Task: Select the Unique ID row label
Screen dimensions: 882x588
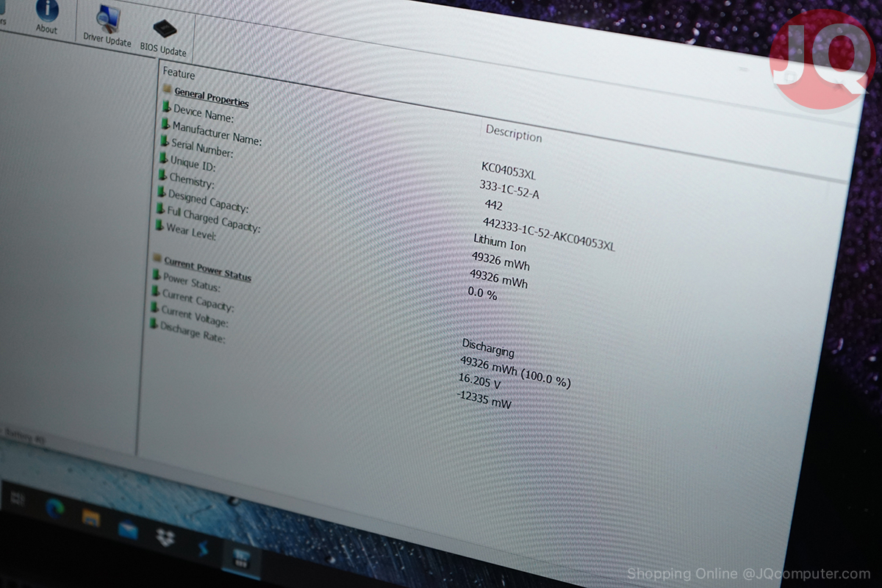Action: [x=193, y=164]
